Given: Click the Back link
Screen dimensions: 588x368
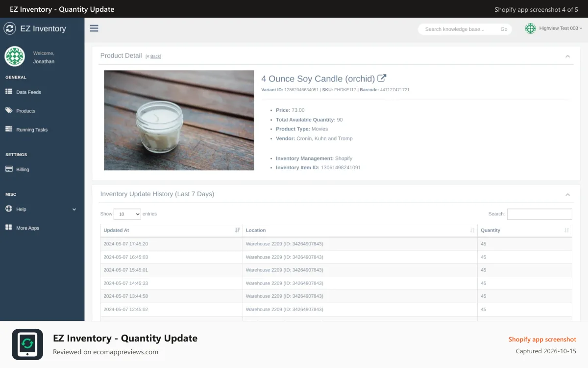Looking at the screenshot, I should point(155,56).
